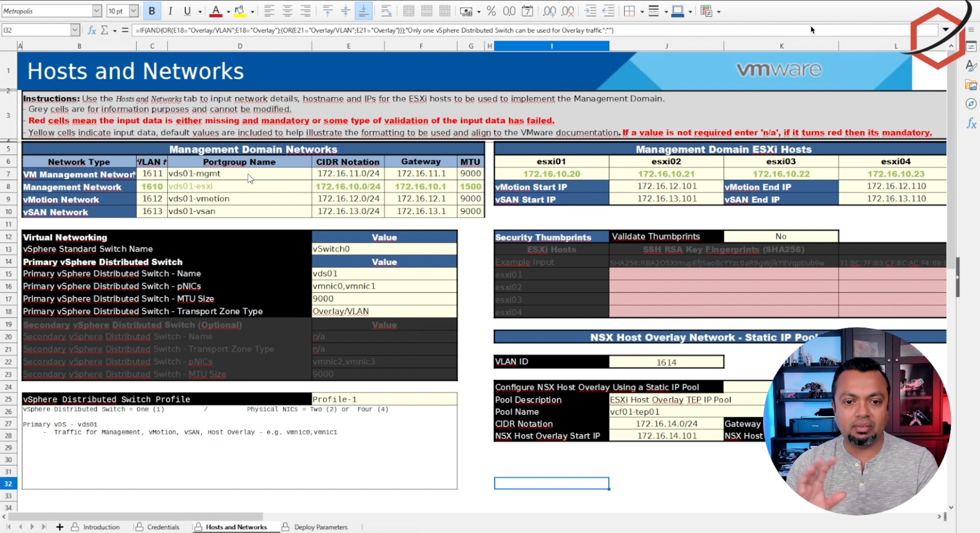The width and height of the screenshot is (980, 533).
Task: Center cell content vertically
Action: (x=345, y=11)
